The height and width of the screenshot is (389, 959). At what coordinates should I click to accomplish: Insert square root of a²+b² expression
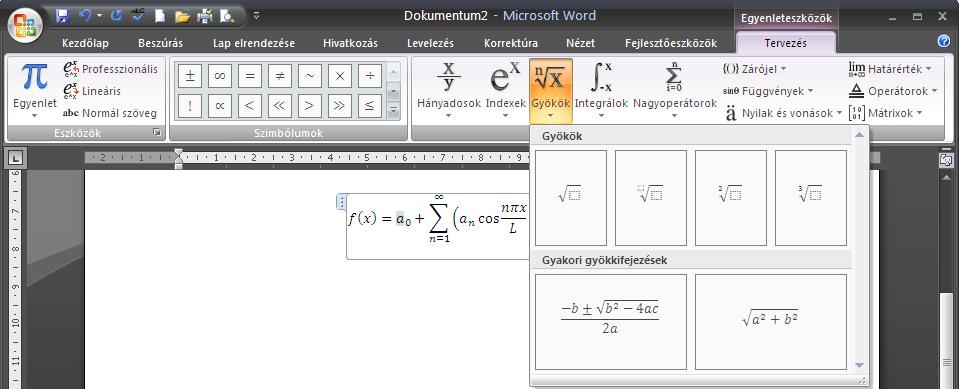[x=771, y=322]
